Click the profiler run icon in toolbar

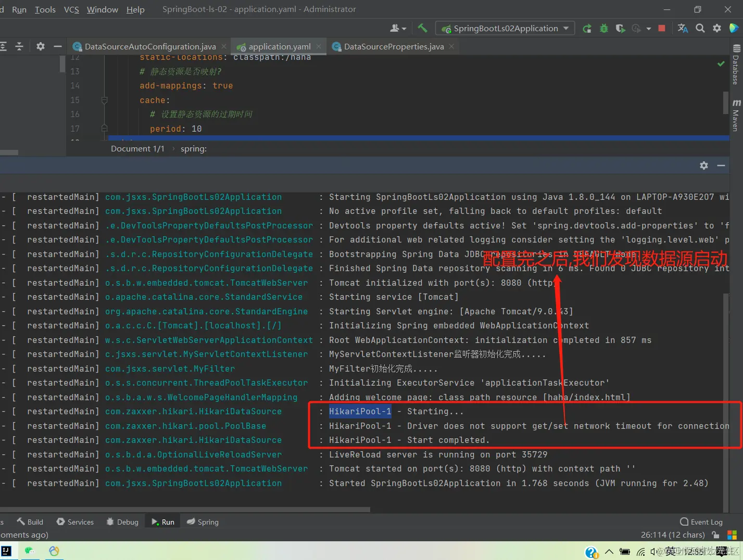(x=636, y=29)
